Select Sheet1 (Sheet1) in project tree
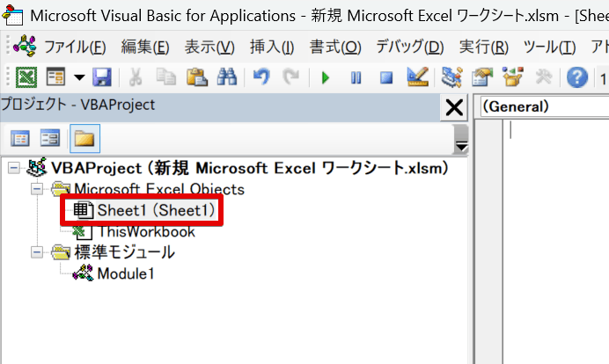Screen dimensions: 609x364 click(x=156, y=210)
